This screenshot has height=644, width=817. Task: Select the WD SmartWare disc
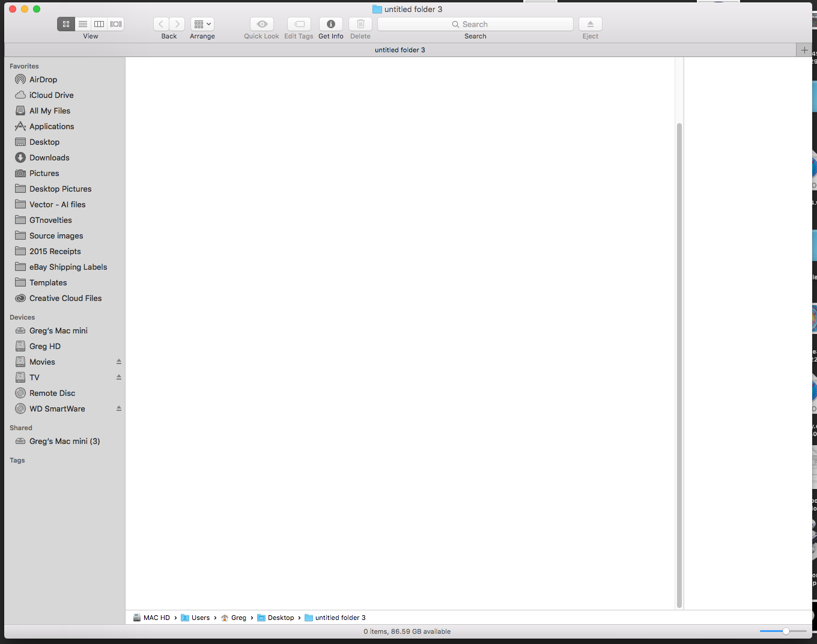coord(57,409)
